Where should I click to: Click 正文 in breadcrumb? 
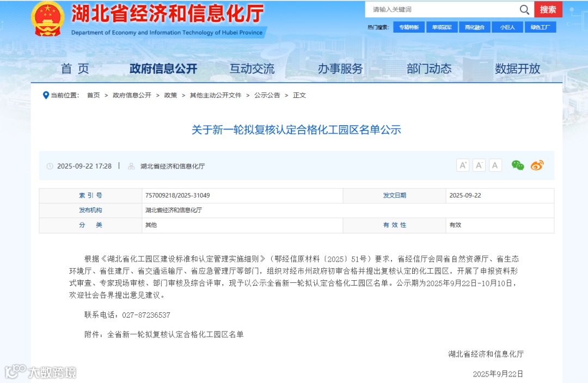coord(299,95)
